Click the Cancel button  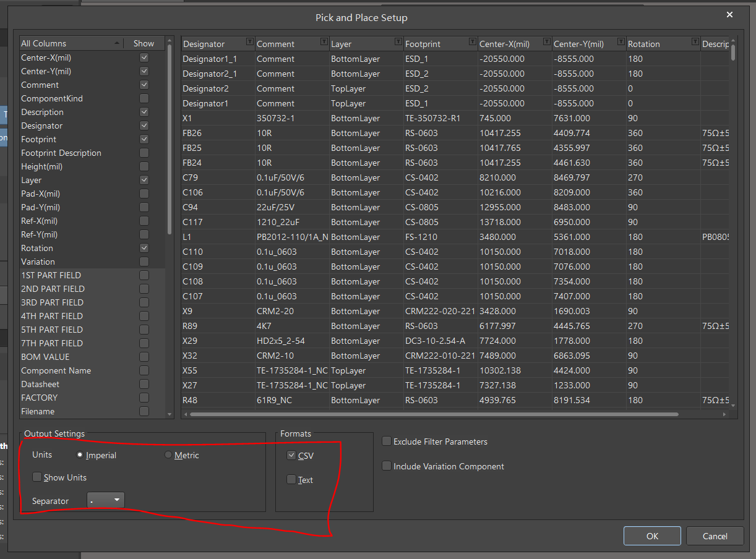click(x=715, y=536)
